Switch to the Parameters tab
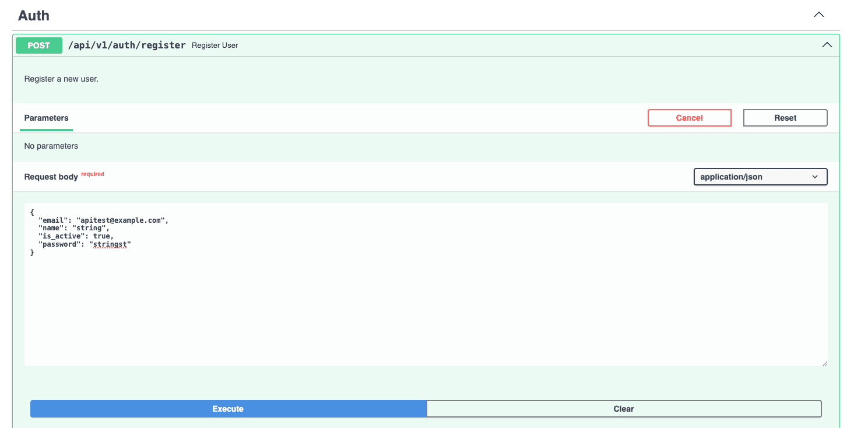This screenshot has height=428, width=868. coord(46,118)
